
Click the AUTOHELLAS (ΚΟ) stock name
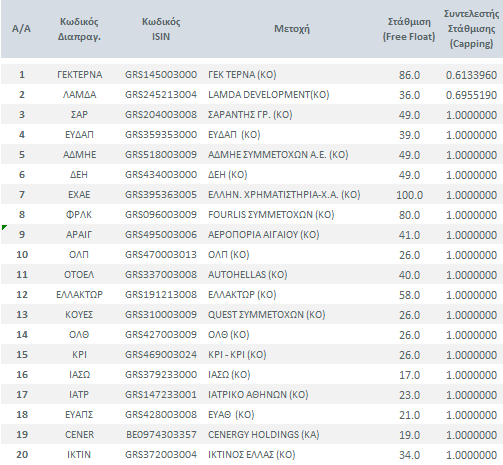248,275
